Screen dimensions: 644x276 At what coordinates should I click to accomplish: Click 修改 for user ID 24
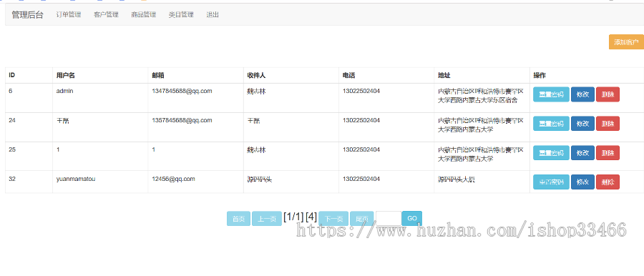coord(582,124)
